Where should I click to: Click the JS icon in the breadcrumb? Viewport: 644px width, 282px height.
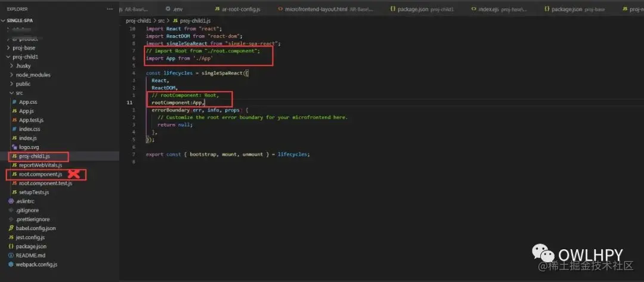pyautogui.click(x=175, y=20)
